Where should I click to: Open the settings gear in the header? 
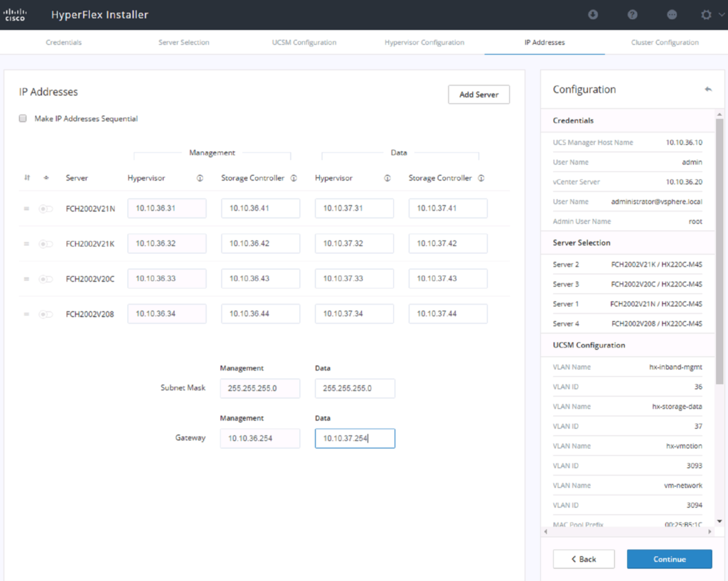point(706,15)
